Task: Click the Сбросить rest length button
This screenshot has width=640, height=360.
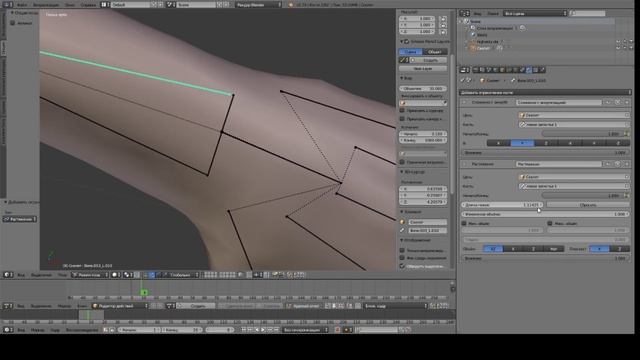Action: [588, 205]
